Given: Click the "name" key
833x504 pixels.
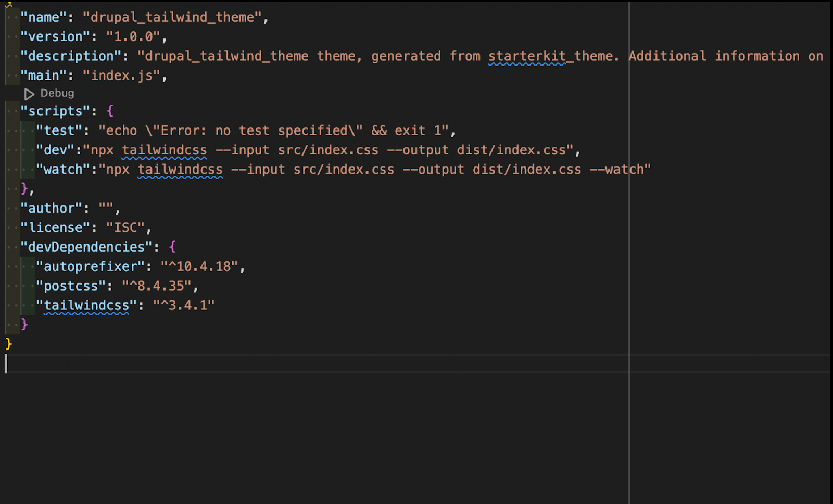Looking at the screenshot, I should [44, 17].
